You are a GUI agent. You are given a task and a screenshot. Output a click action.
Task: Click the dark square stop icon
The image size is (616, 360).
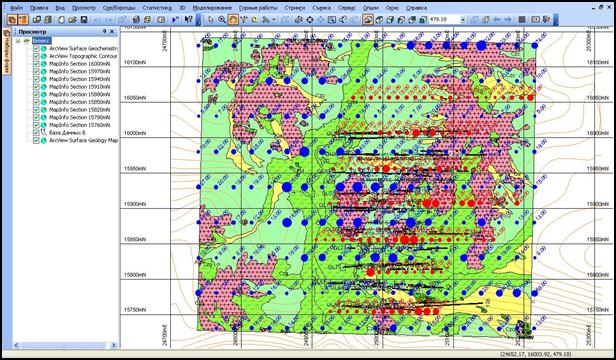click(x=522, y=19)
